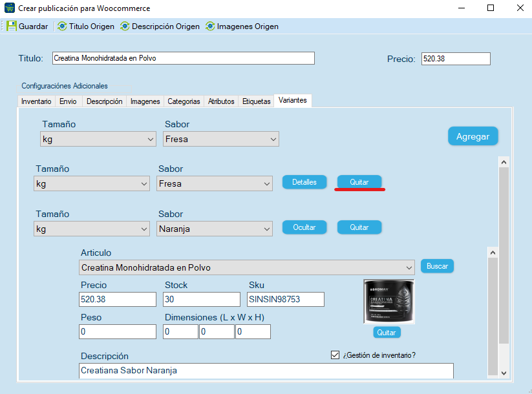Click Quitar next to the Detalles button
This screenshot has height=394, width=532.
(359, 182)
